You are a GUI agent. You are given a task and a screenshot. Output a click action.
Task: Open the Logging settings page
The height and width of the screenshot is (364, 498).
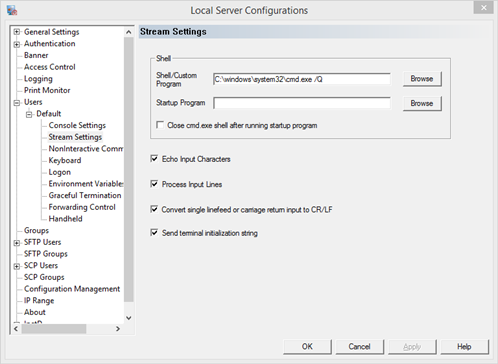(38, 79)
